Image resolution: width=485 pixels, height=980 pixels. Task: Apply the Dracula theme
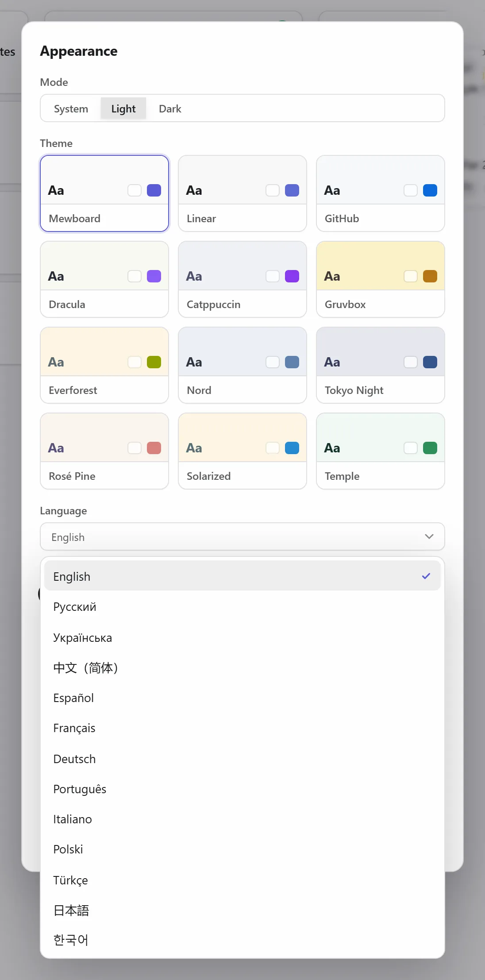[104, 279]
